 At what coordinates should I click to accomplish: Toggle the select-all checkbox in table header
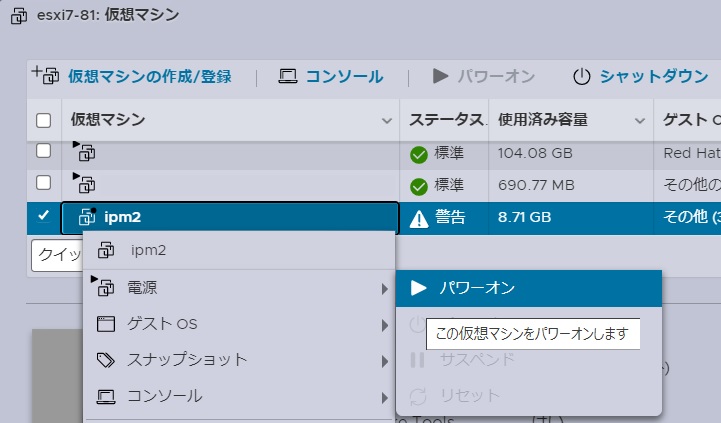coord(43,121)
